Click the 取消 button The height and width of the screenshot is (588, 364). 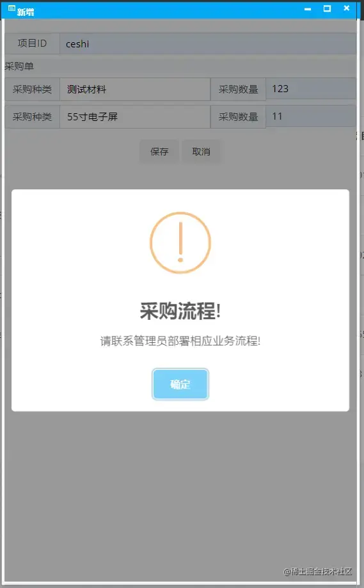pyautogui.click(x=202, y=152)
